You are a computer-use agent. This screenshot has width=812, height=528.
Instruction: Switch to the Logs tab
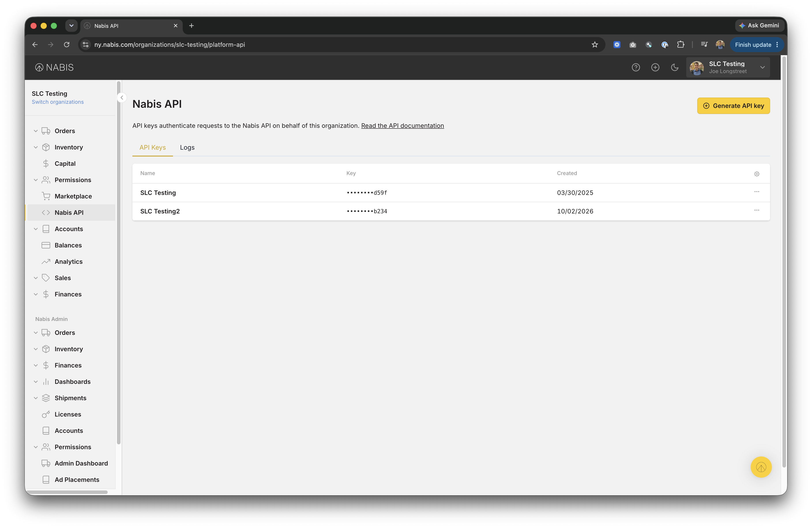(x=187, y=147)
